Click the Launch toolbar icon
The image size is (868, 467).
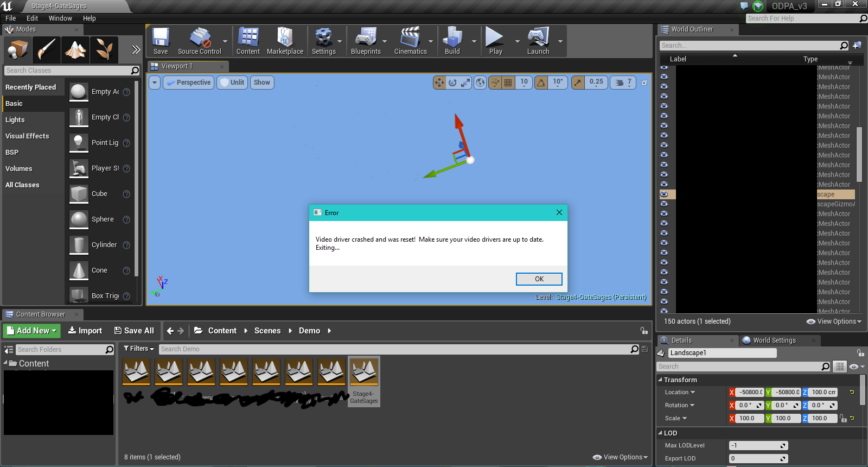pyautogui.click(x=538, y=41)
